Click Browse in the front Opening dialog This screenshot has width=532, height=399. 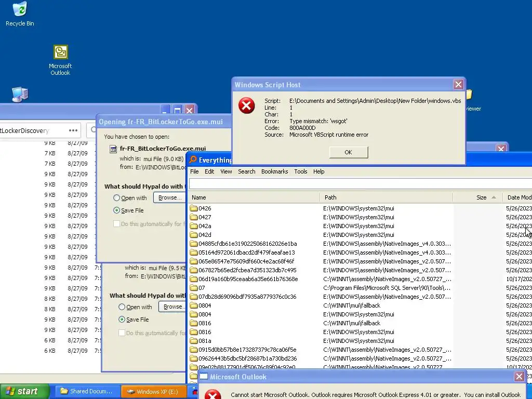click(169, 197)
